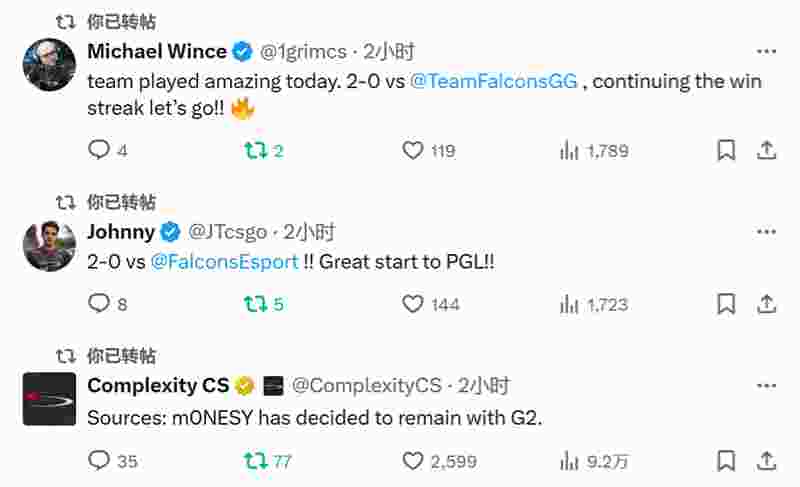Share Michael Wince's tweet
The width and height of the screenshot is (800, 487).
(766, 150)
